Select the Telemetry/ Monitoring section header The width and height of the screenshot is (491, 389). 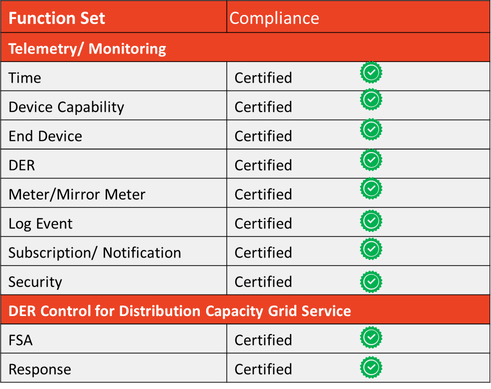pos(87,49)
